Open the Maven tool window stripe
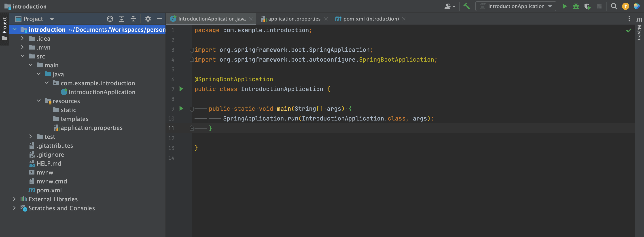This screenshot has width=644, height=237. coord(639,29)
